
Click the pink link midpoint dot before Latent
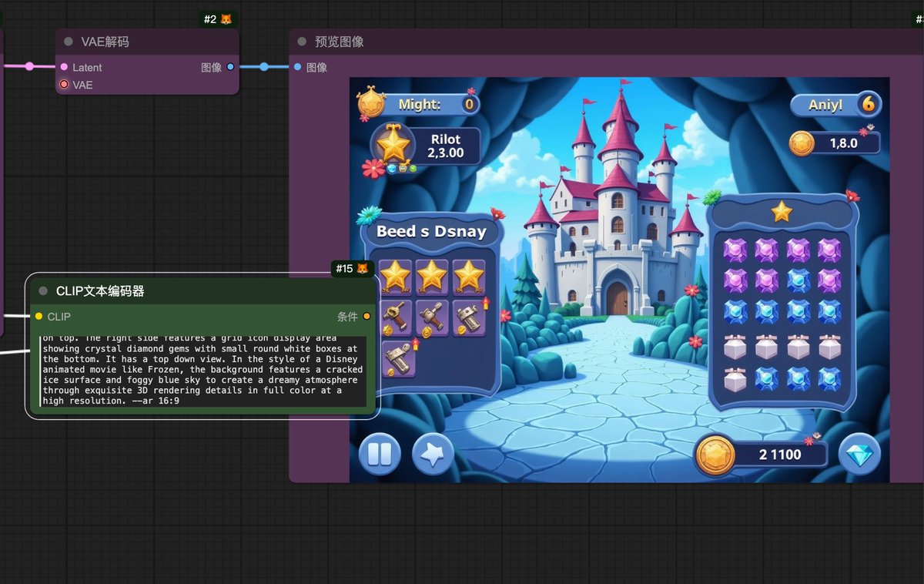pos(29,66)
